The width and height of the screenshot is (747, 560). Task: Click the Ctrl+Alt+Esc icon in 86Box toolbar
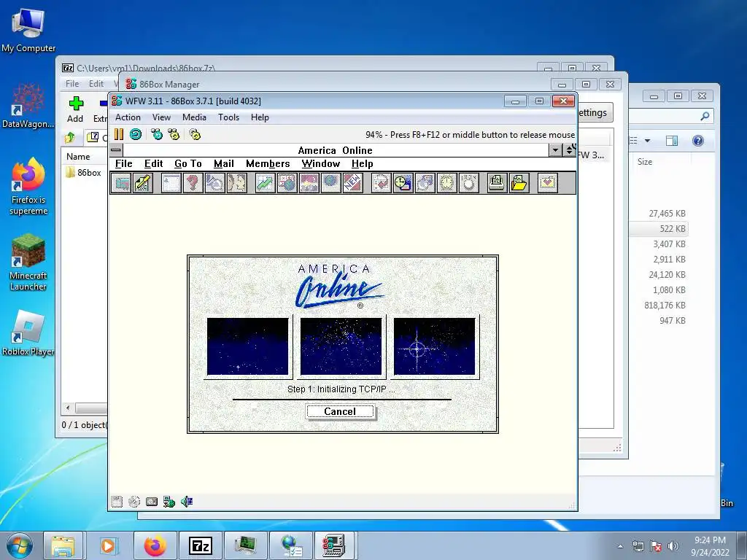coord(174,135)
